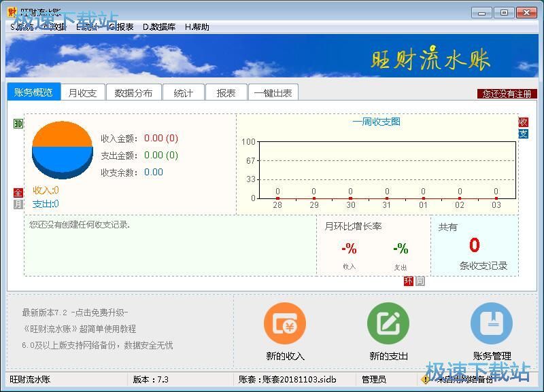The image size is (544, 392).
Task: Open the G.报表 menu
Action: click(x=121, y=27)
